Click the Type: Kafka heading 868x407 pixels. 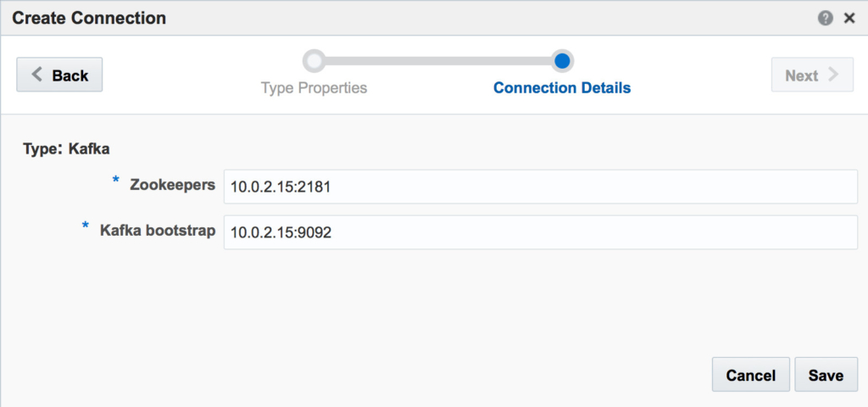pyautogui.click(x=66, y=149)
